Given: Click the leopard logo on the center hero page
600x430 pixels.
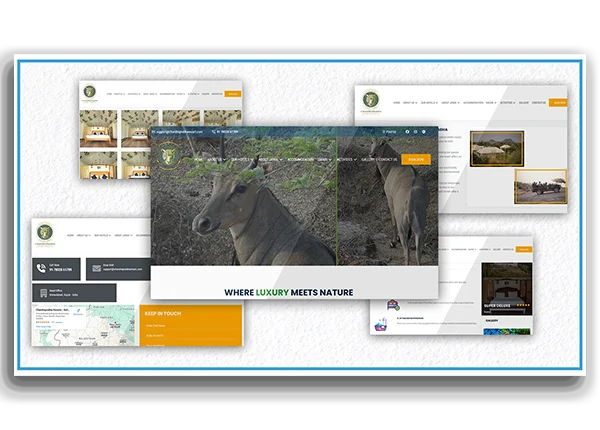Looking at the screenshot, I should click(x=170, y=157).
